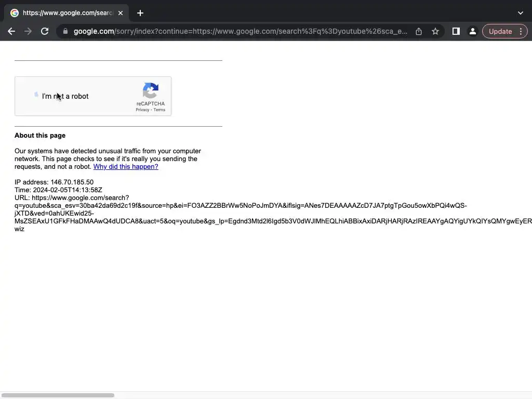
Task: Open the side panel icon
Action: point(456,31)
